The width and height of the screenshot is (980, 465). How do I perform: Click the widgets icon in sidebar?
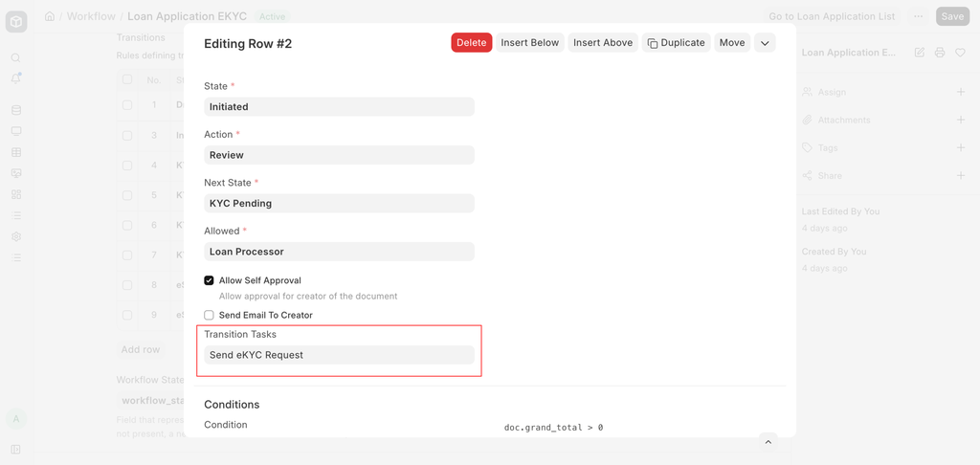[x=16, y=194]
